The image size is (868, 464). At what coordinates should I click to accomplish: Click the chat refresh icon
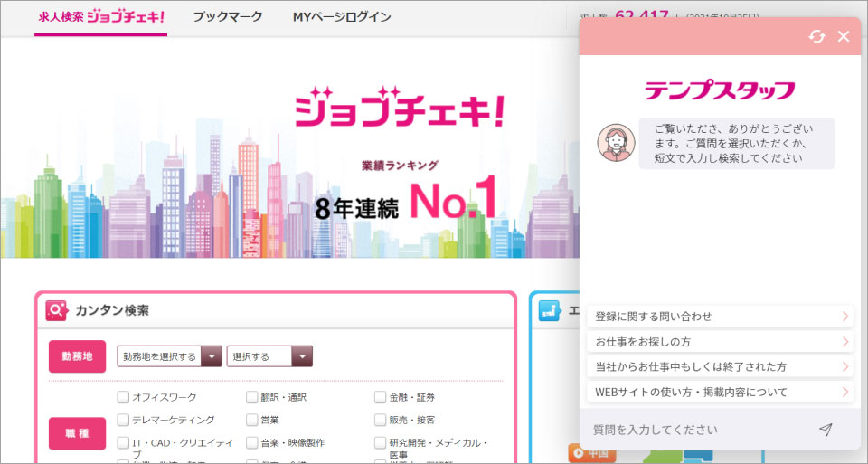coord(816,36)
